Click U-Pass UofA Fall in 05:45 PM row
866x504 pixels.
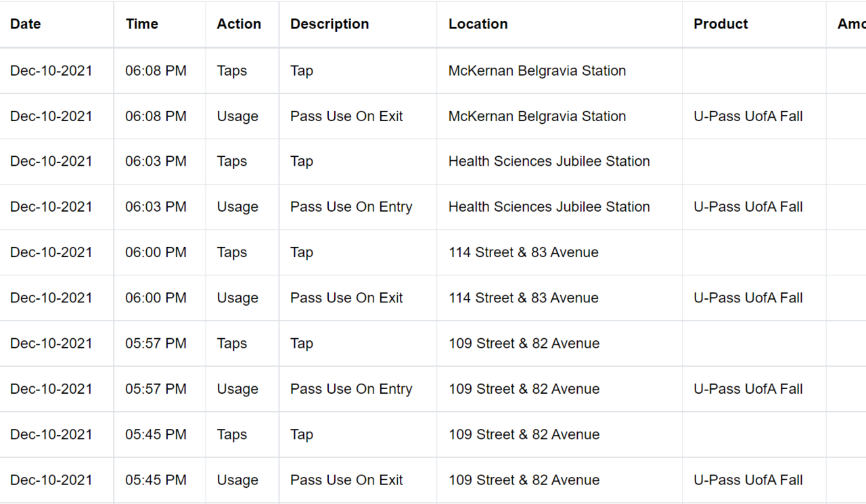coord(748,480)
